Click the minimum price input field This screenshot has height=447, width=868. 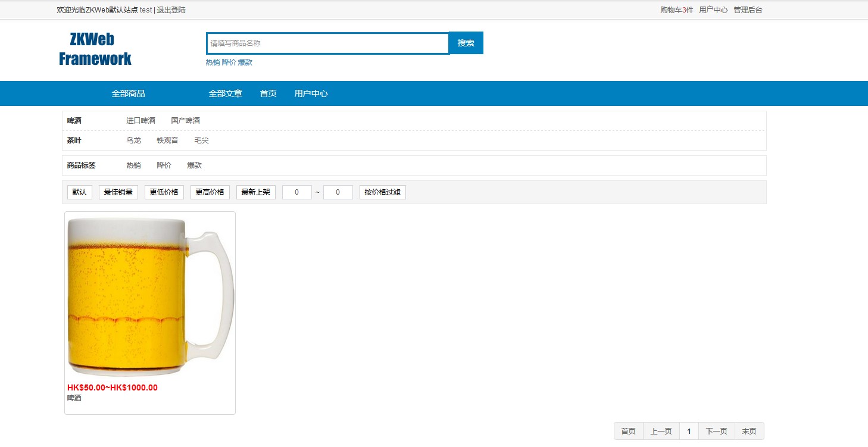point(297,192)
